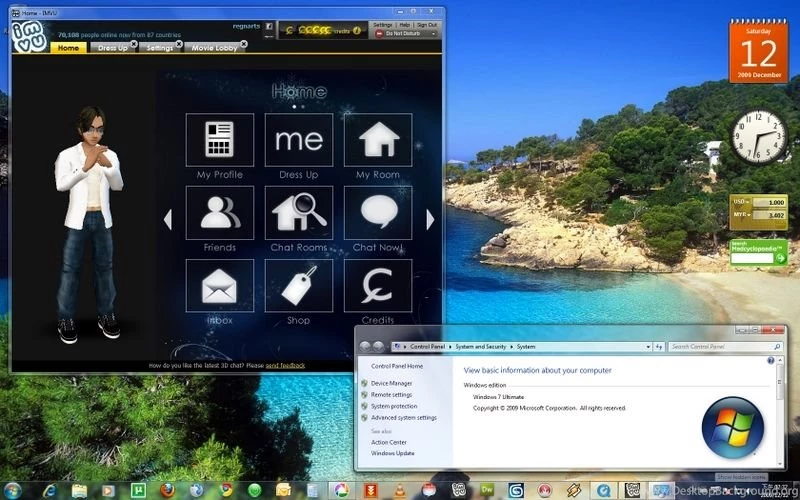Click the refresh button beside the address bar
This screenshot has width=800, height=500.
tap(659, 346)
